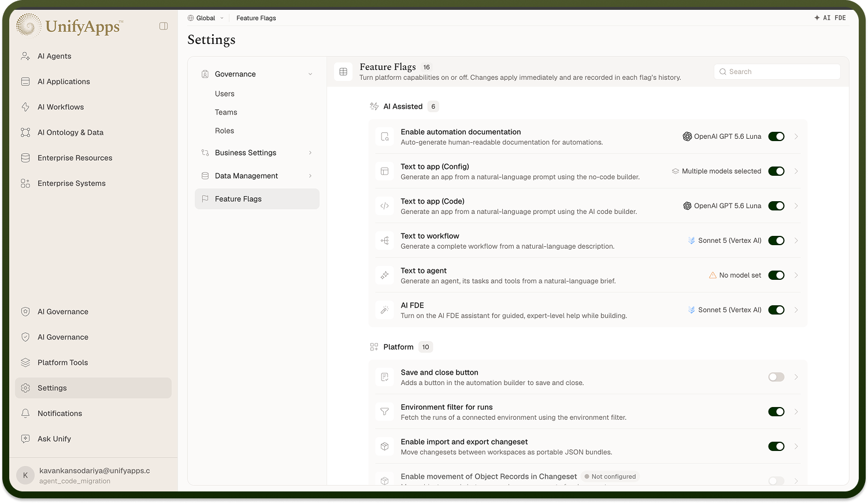
Task: Click the Notifications bell icon
Action: click(x=25, y=413)
